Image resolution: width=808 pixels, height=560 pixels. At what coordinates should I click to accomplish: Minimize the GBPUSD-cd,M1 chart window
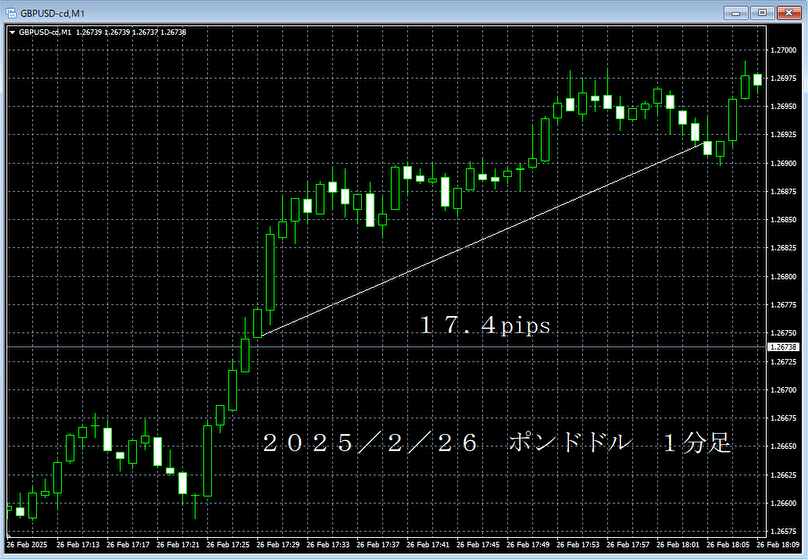[x=735, y=13]
